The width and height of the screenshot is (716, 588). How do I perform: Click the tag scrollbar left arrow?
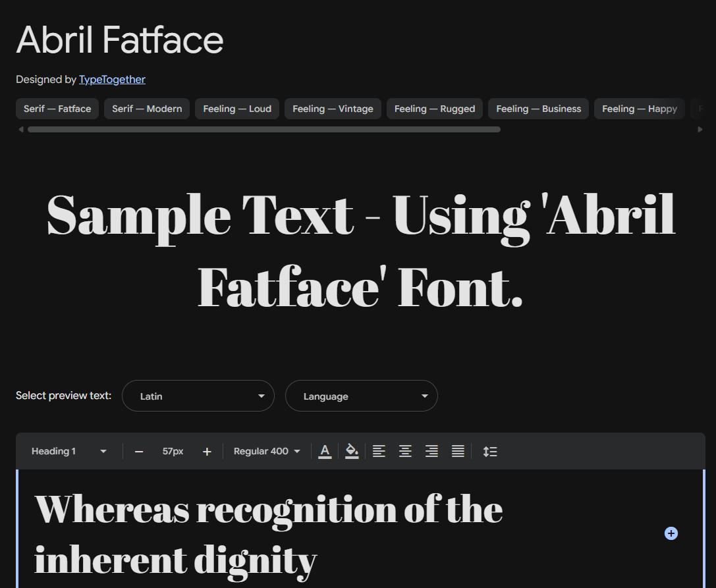(20, 129)
